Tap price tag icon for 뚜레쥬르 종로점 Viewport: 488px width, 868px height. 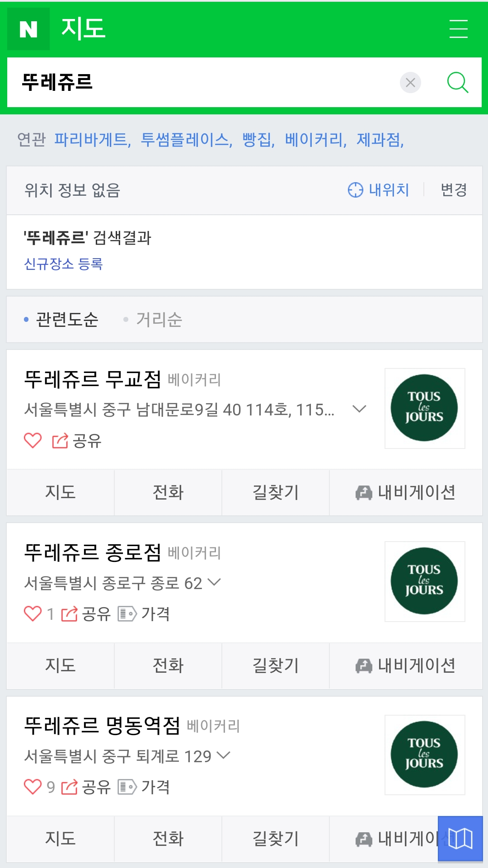point(127,614)
